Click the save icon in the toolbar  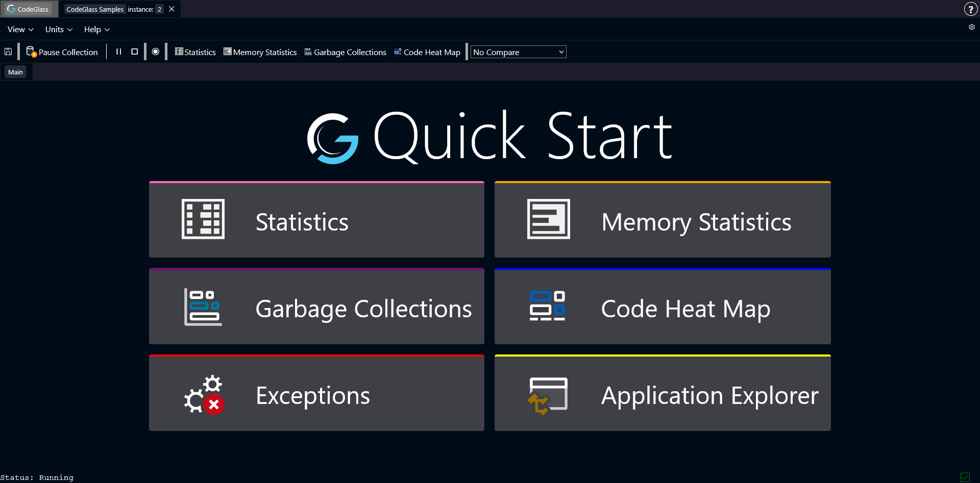[x=8, y=52]
